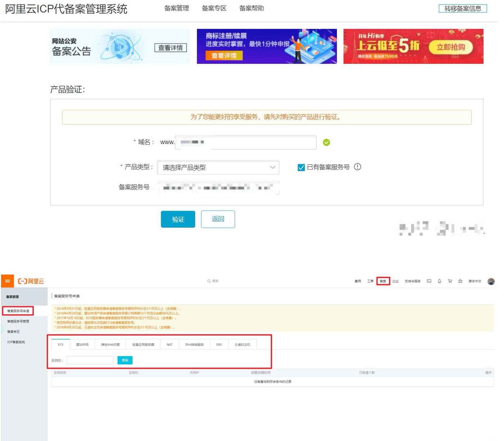Image resolution: width=504 pixels, height=441 pixels.
Task: Select 备案服务号管理 in the sidebar
Action: point(18,321)
